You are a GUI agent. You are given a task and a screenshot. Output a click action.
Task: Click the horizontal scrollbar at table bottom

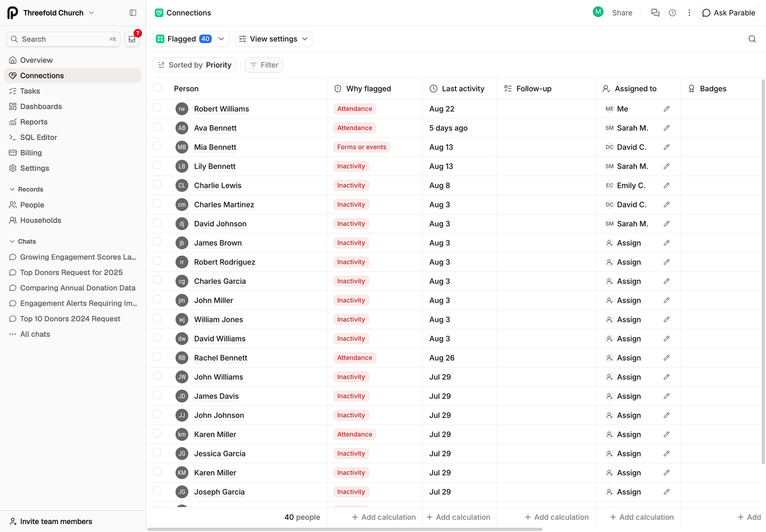[x=345, y=529]
